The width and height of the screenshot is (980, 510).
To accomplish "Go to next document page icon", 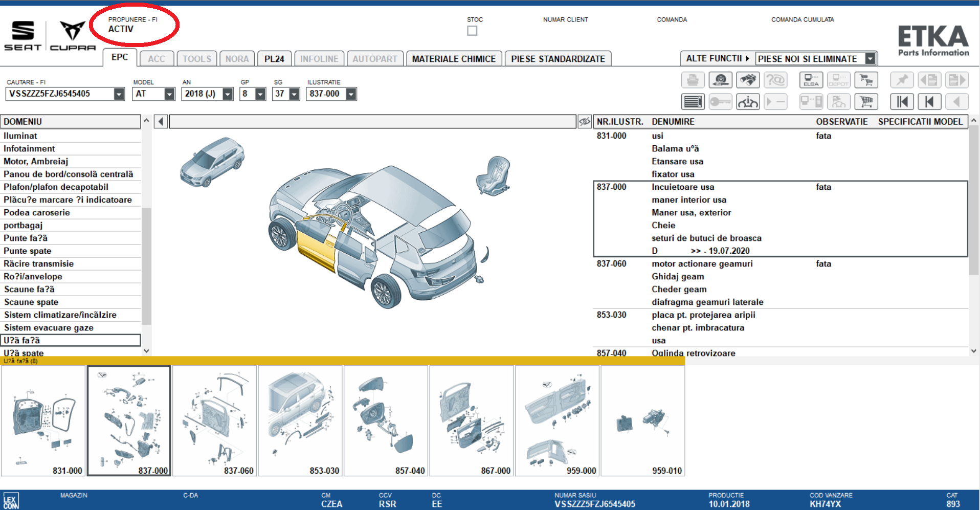I will tap(957, 80).
